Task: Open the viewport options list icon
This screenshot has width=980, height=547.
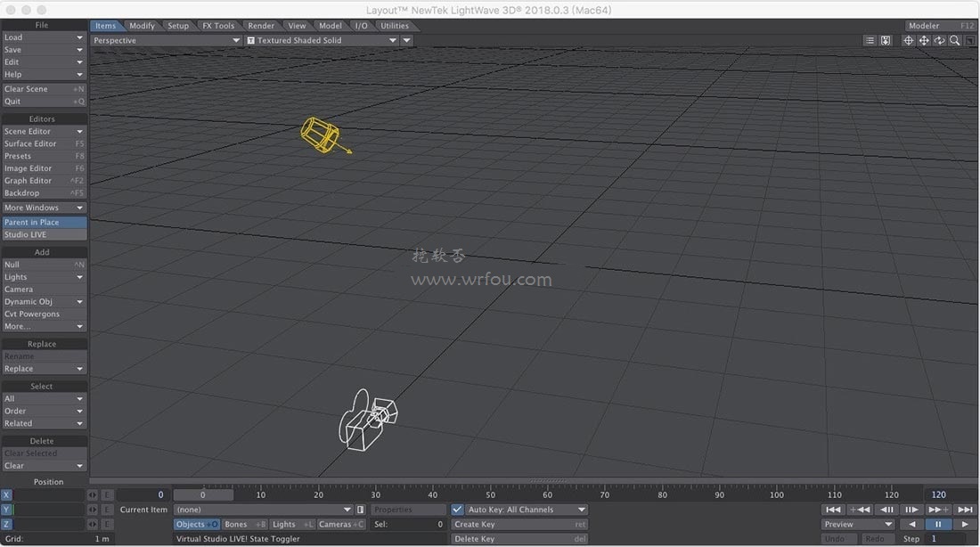Action: coord(870,40)
